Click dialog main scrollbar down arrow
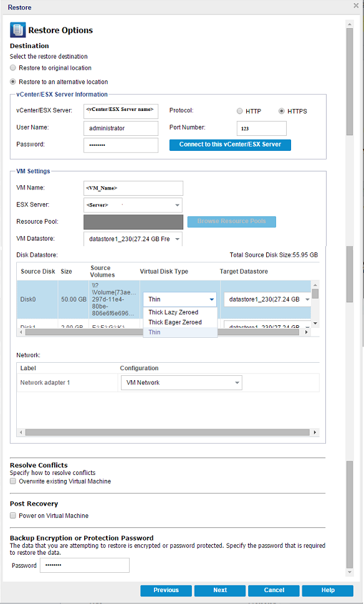 tap(350, 572)
